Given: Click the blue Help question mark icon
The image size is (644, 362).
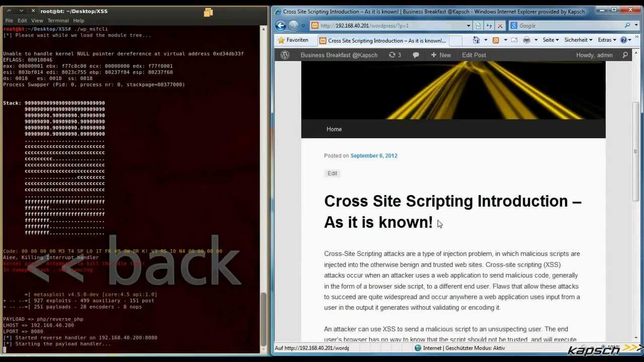Looking at the screenshot, I should point(623,40).
